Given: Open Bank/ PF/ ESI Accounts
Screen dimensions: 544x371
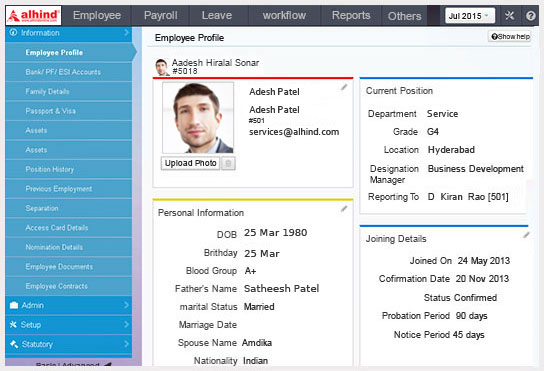Looking at the screenshot, I should [69, 72].
